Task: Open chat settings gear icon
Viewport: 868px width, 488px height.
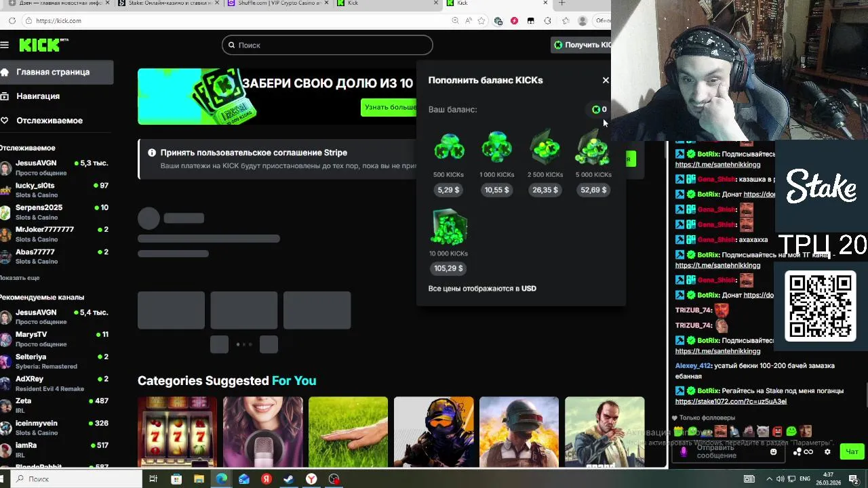Action: [x=827, y=452]
